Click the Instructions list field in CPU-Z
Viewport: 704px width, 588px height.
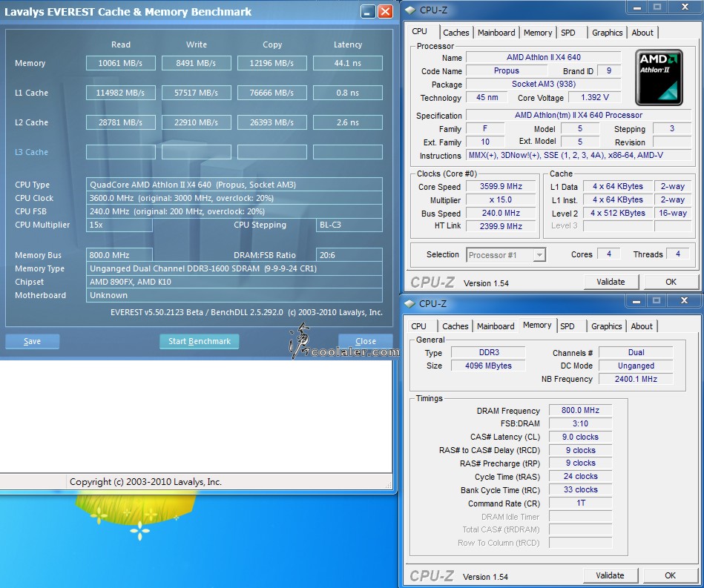pyautogui.click(x=579, y=155)
